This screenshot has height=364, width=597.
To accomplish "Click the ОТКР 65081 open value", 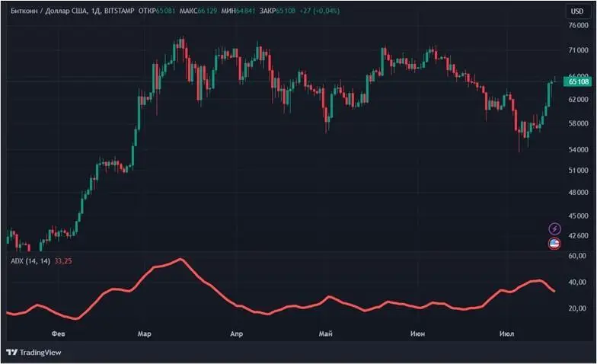I will click(x=157, y=11).
